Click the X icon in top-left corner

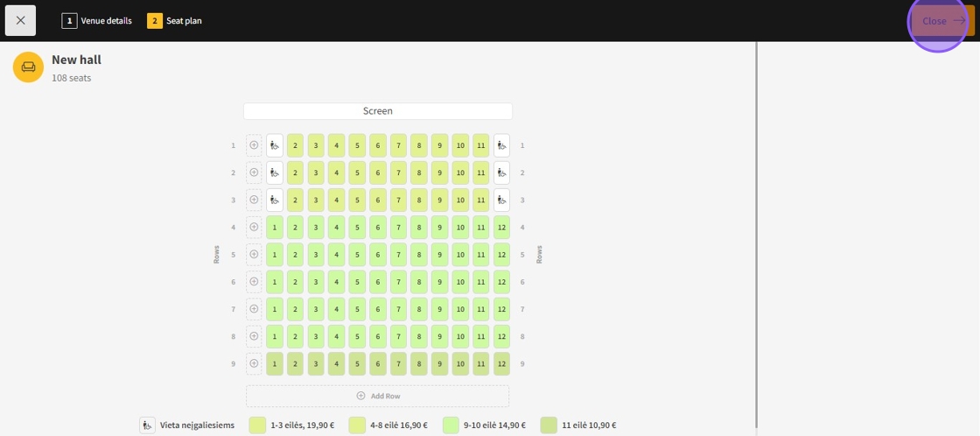(x=20, y=20)
